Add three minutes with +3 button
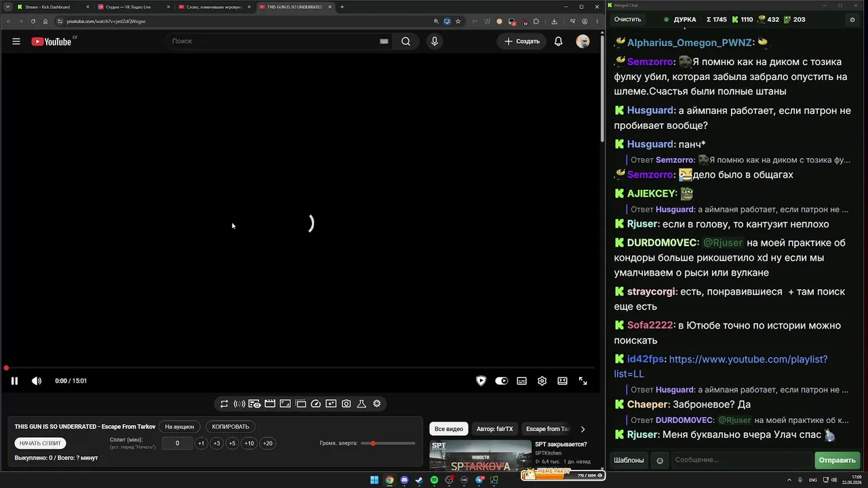 (x=216, y=443)
